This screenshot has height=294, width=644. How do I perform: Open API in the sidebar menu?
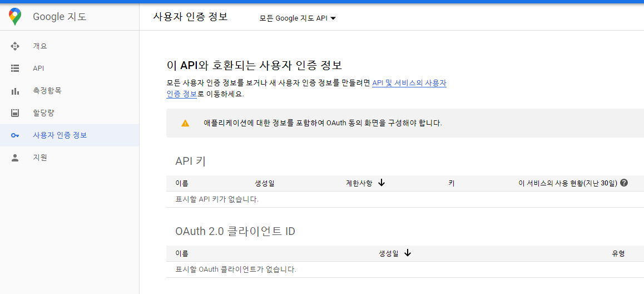point(70,68)
